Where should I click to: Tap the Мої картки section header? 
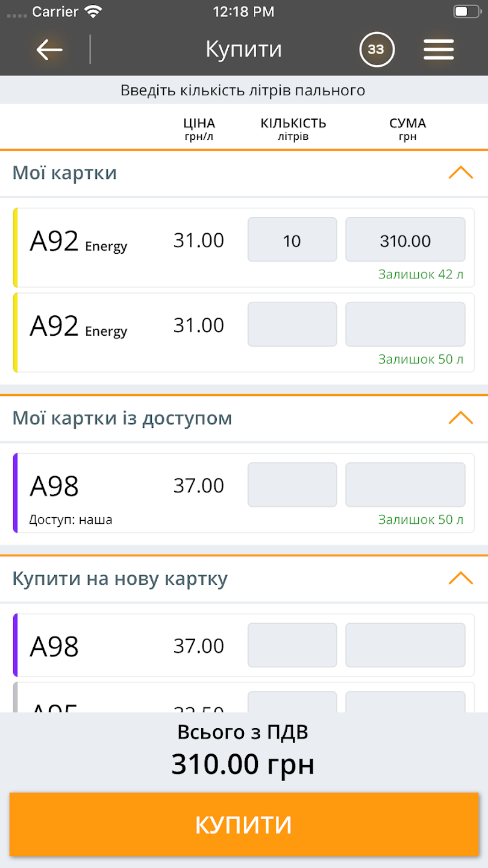65,173
